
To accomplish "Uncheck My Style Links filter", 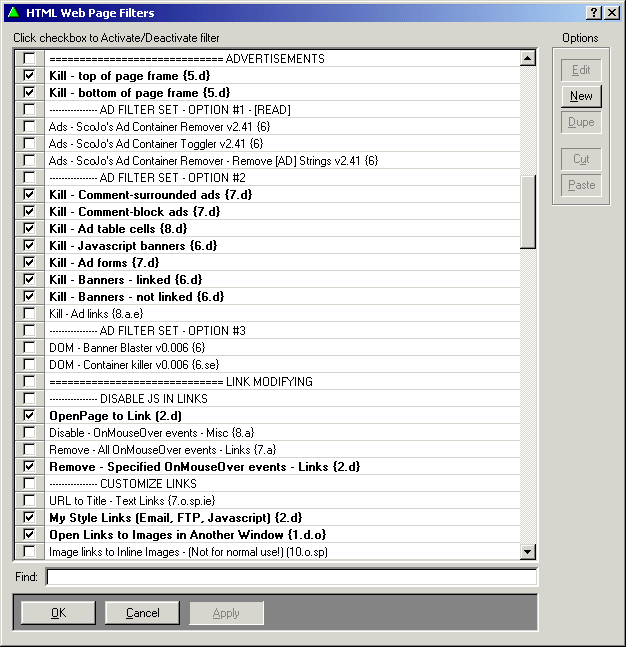I will coord(29,518).
